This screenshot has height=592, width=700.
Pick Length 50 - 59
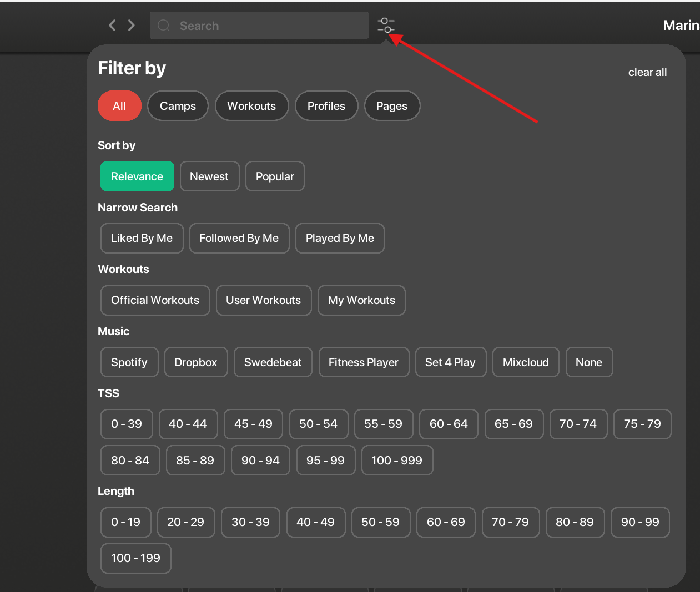click(x=381, y=522)
